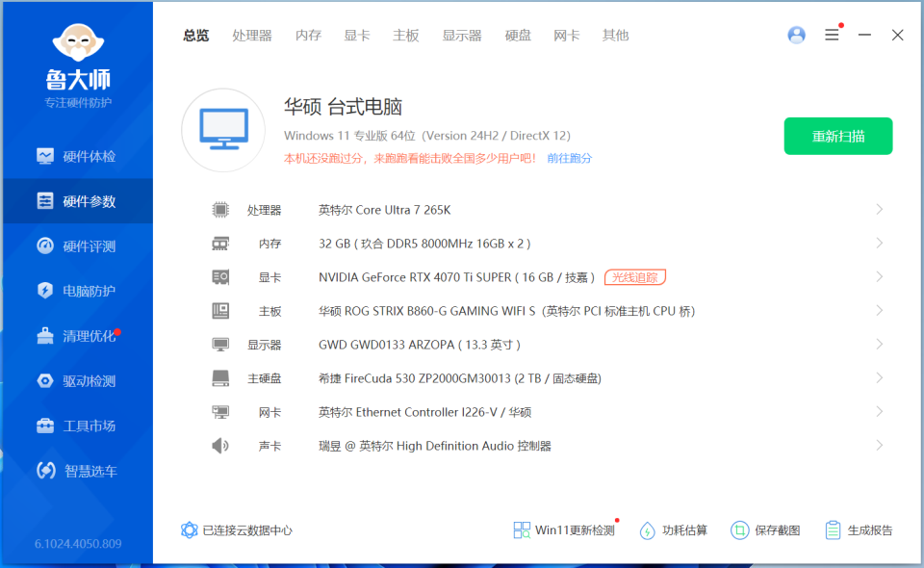Click the Windows 11 专业版 version text
Screen dimensions: 924x568
[427, 136]
